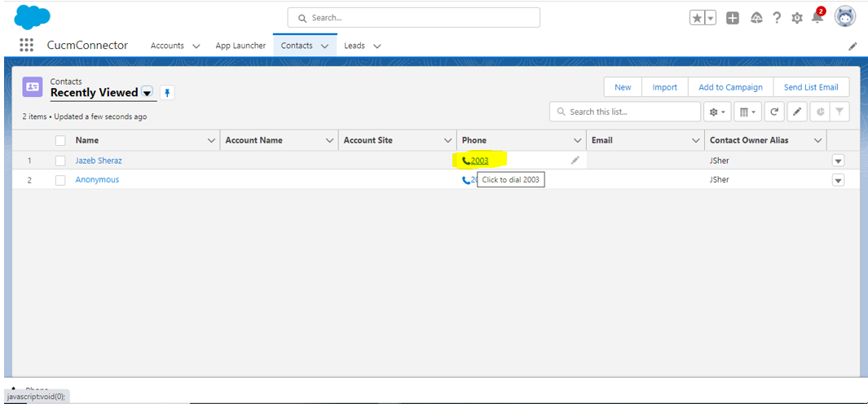This screenshot has height=404, width=868.
Task: Toggle the select-all rows header checkbox
Action: 60,141
